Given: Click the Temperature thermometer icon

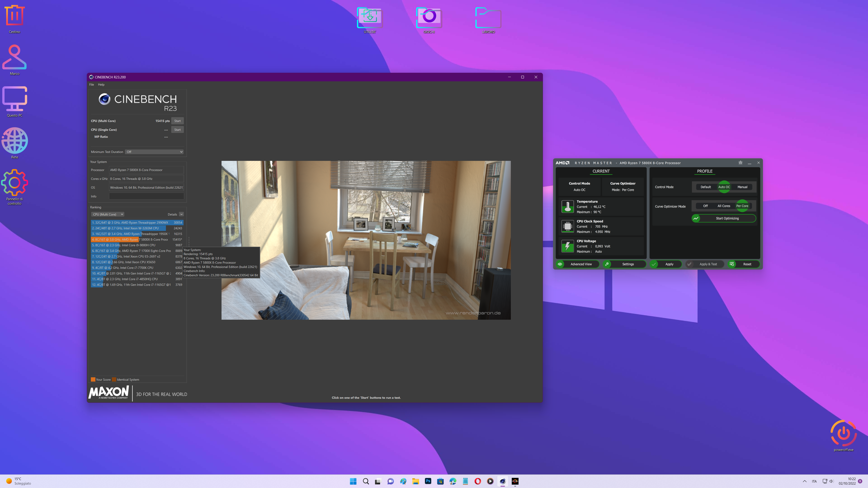Looking at the screenshot, I should click(x=567, y=206).
